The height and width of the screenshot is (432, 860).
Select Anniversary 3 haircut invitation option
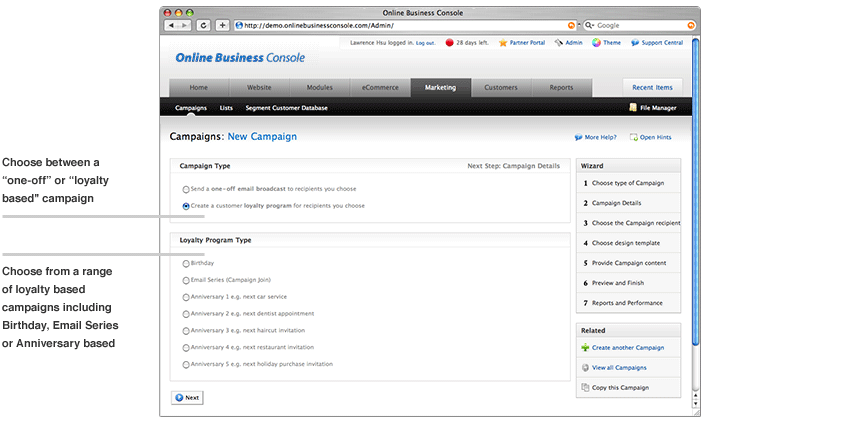click(x=186, y=330)
